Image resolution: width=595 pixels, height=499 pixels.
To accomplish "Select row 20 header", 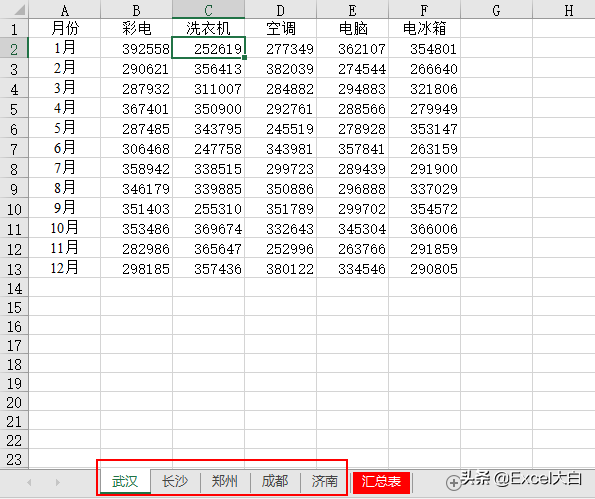I will tap(14, 402).
